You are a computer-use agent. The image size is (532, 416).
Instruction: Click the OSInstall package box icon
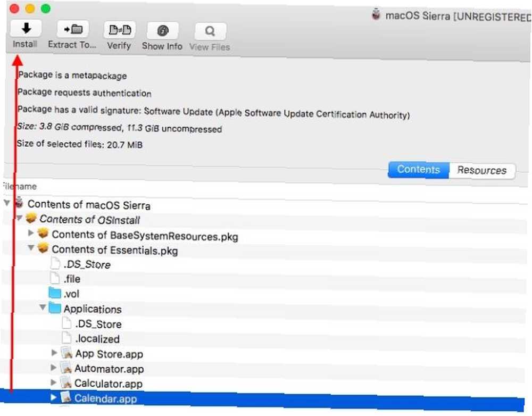pos(31,218)
